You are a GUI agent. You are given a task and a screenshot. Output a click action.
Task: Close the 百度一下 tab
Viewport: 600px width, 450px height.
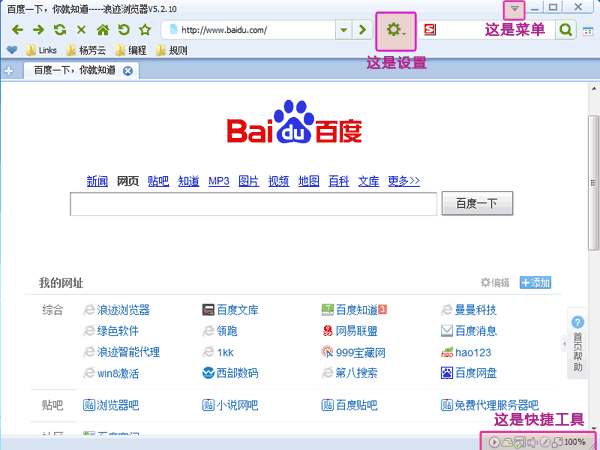point(128,70)
